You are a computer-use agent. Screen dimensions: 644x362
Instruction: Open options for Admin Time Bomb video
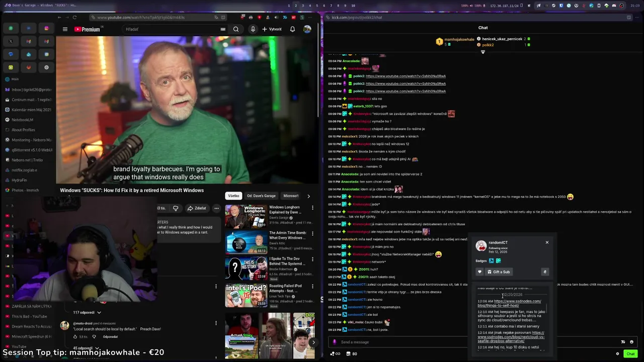[x=312, y=233]
